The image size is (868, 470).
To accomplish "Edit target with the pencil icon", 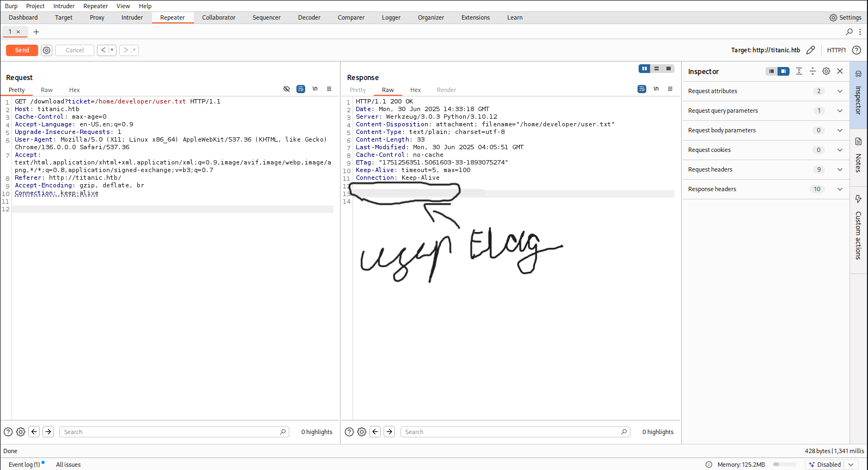I will coord(811,50).
